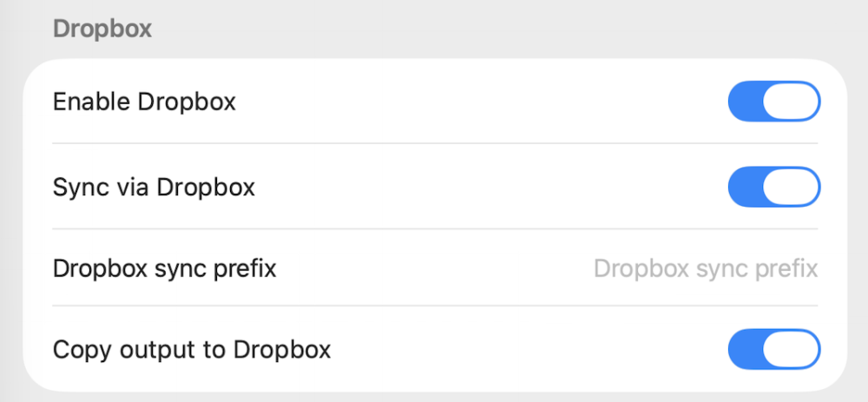Click the gray "Dropbox sync prefix" placeholder text
The image size is (868, 402).
click(705, 268)
